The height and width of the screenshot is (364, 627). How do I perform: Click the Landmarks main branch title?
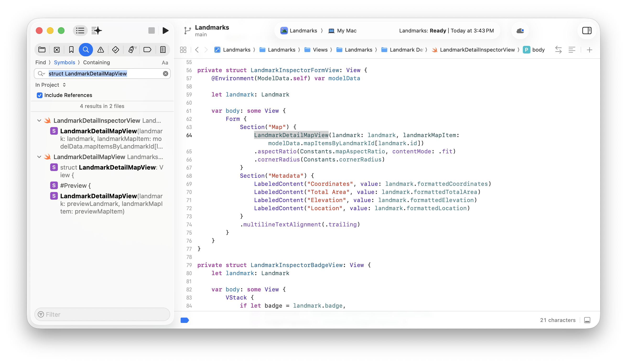(x=212, y=31)
